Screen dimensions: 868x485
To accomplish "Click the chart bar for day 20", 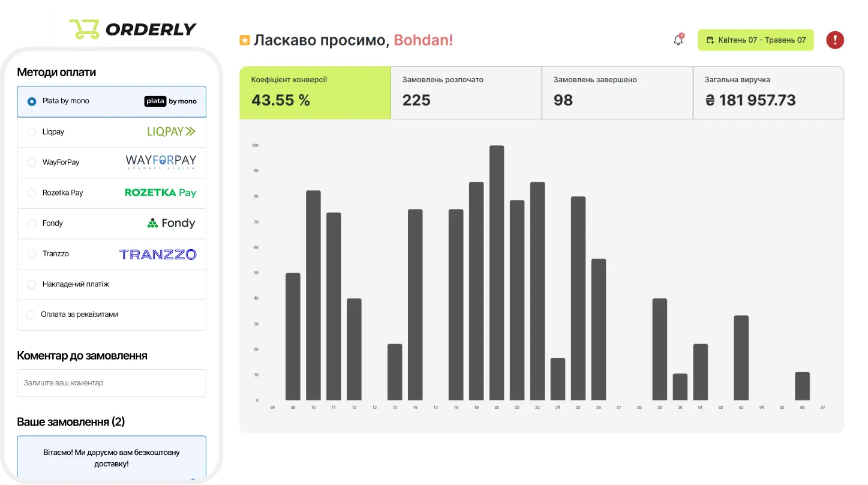I will pyautogui.click(x=497, y=273).
